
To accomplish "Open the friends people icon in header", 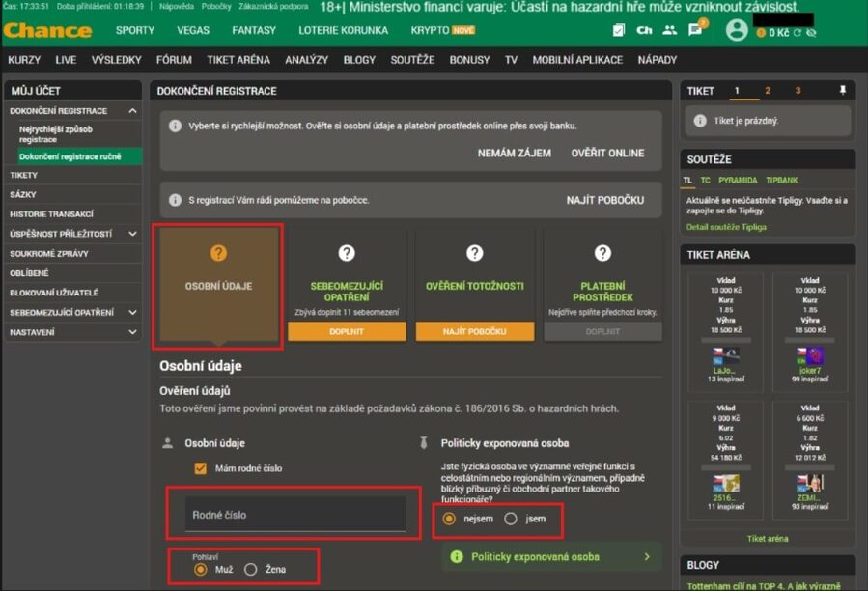I will pos(670,31).
